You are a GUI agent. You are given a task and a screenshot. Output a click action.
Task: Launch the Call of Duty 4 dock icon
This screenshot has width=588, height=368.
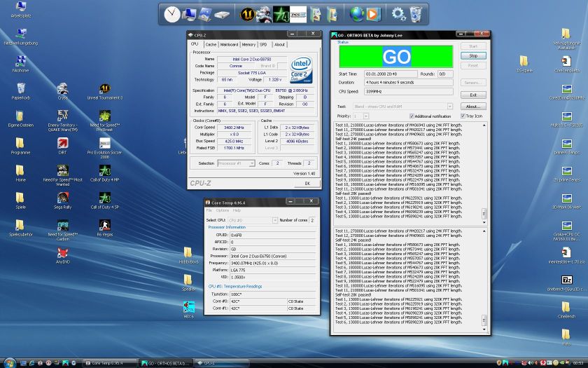click(x=281, y=14)
